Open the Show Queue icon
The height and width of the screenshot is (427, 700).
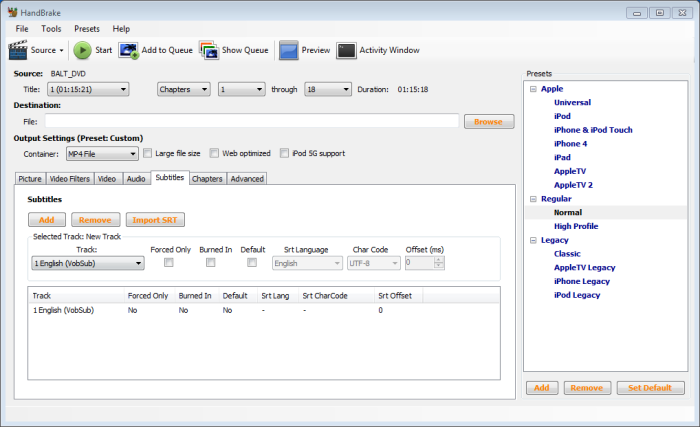pyautogui.click(x=208, y=50)
